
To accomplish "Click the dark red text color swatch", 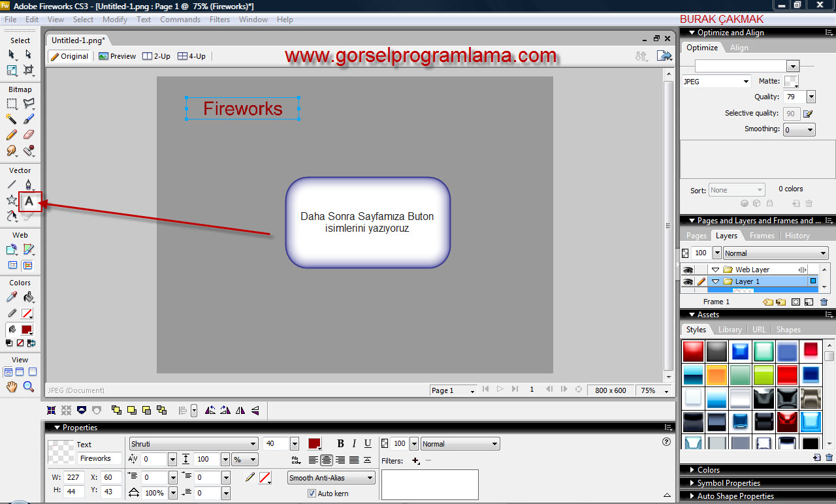I will [314, 444].
